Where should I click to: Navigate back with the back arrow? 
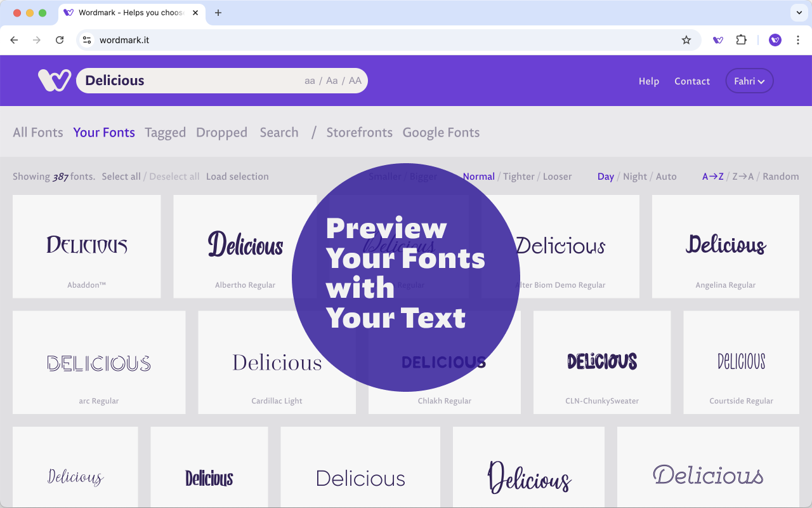[14, 39]
